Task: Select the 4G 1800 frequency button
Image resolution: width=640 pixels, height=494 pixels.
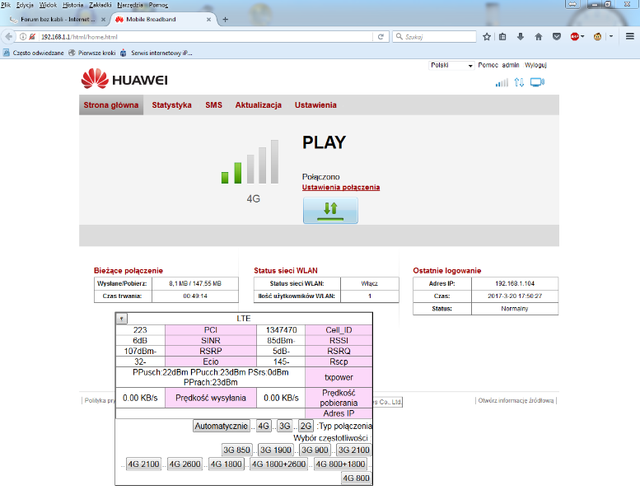Action: (x=226, y=464)
